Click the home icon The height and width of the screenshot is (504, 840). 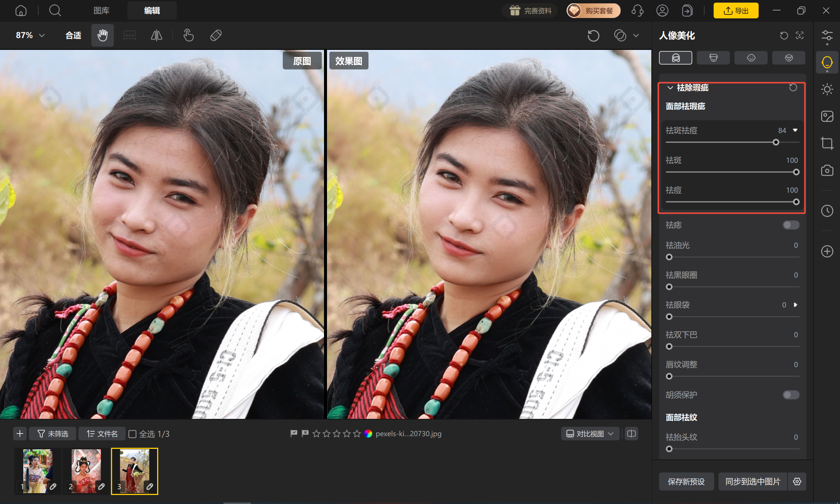pos(21,10)
